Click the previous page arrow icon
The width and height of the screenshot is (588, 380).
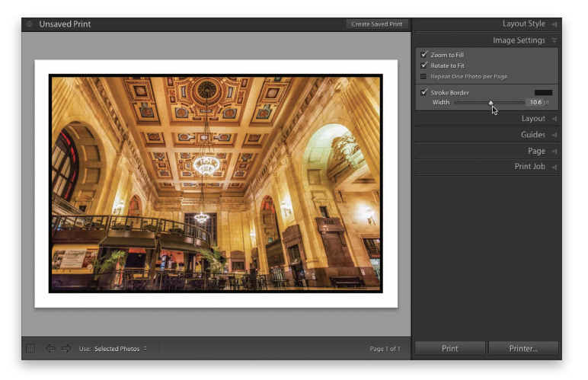click(51, 348)
